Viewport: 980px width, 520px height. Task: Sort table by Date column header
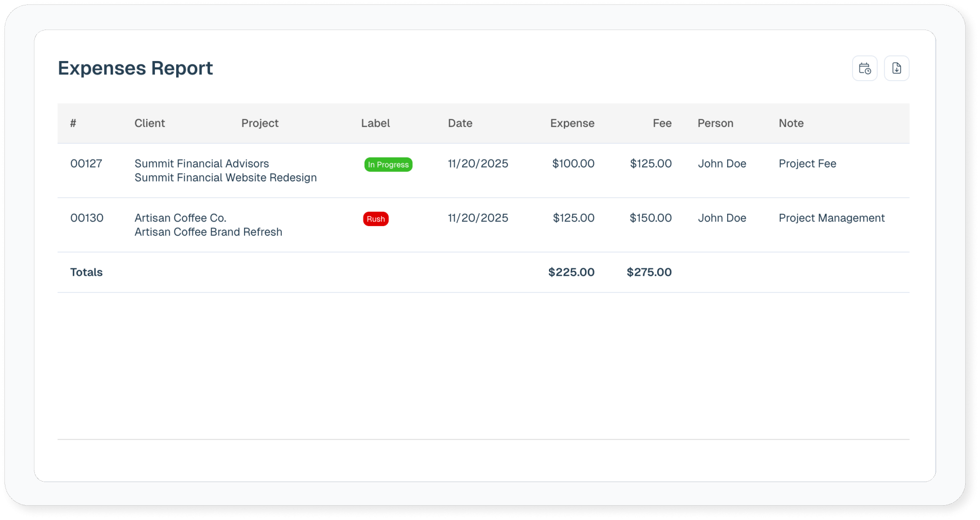point(460,123)
